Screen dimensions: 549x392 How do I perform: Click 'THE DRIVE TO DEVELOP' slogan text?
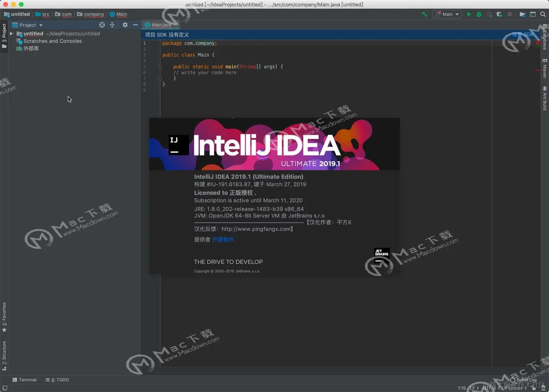[228, 262]
